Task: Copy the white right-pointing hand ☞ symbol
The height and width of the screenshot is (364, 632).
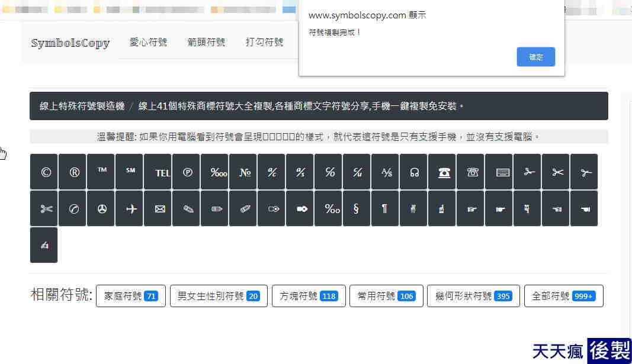Action: pyautogui.click(x=470, y=208)
